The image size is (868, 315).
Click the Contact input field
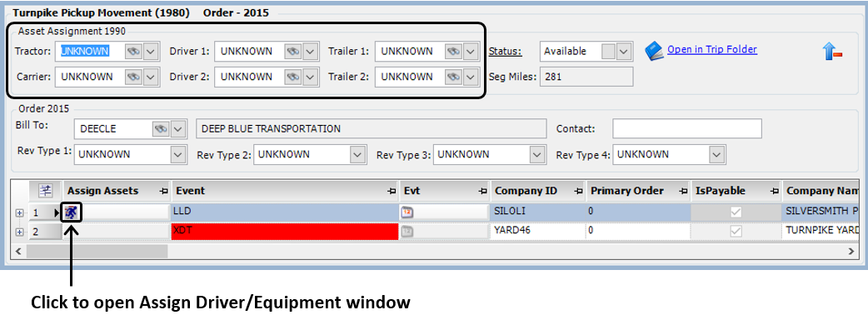point(687,128)
